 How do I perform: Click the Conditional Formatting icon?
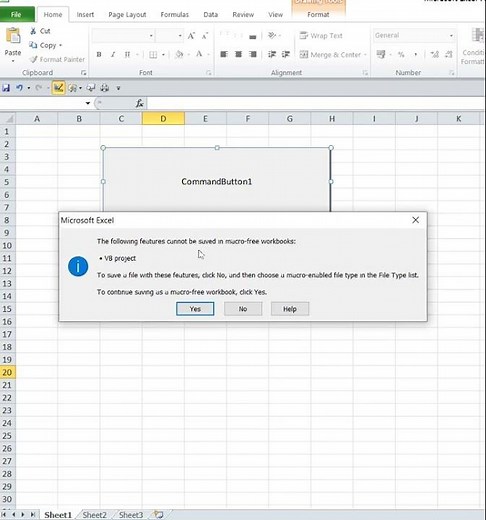(x=477, y=35)
